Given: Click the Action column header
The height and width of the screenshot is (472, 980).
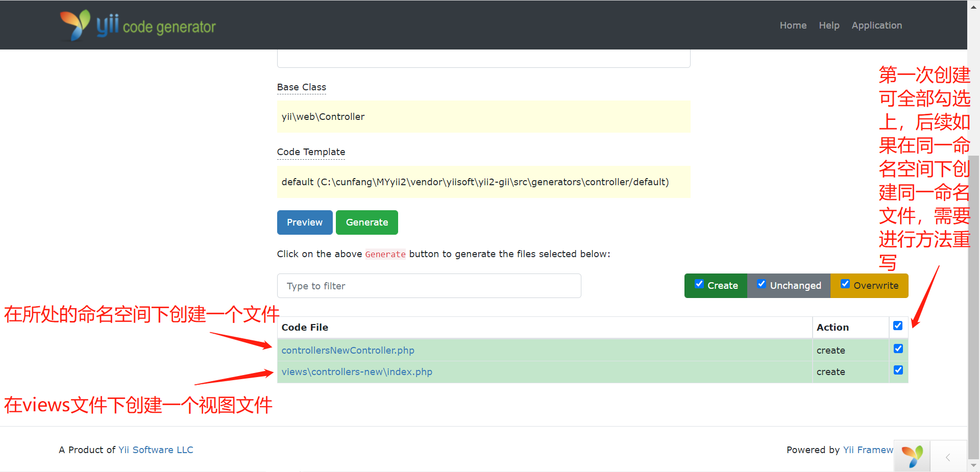Looking at the screenshot, I should pos(832,328).
